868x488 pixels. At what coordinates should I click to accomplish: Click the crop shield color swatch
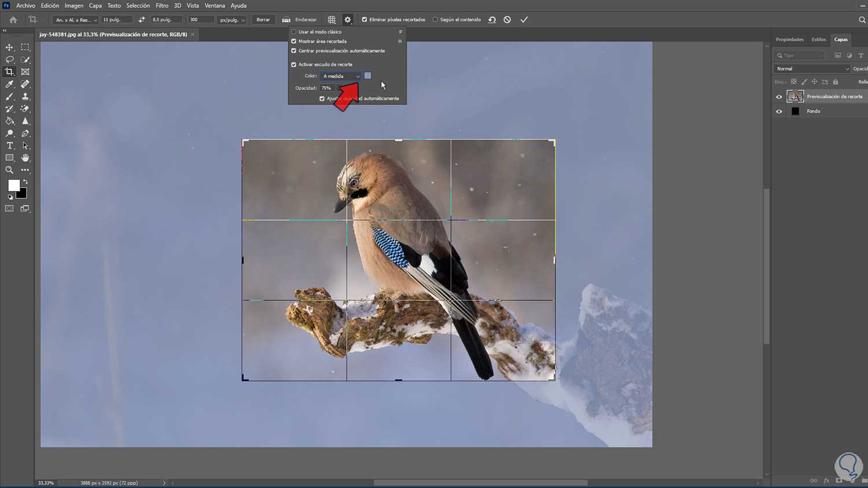(367, 76)
